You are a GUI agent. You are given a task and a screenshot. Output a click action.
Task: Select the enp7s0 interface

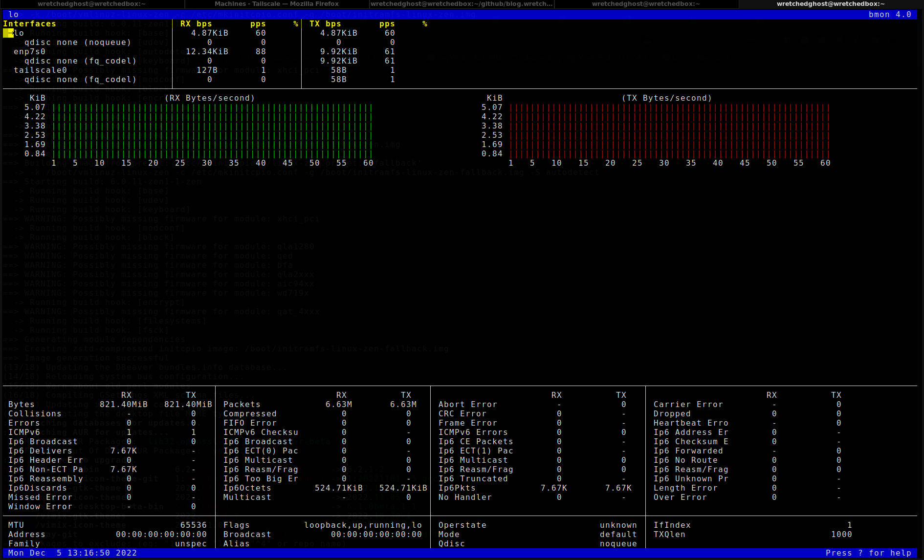point(29,52)
